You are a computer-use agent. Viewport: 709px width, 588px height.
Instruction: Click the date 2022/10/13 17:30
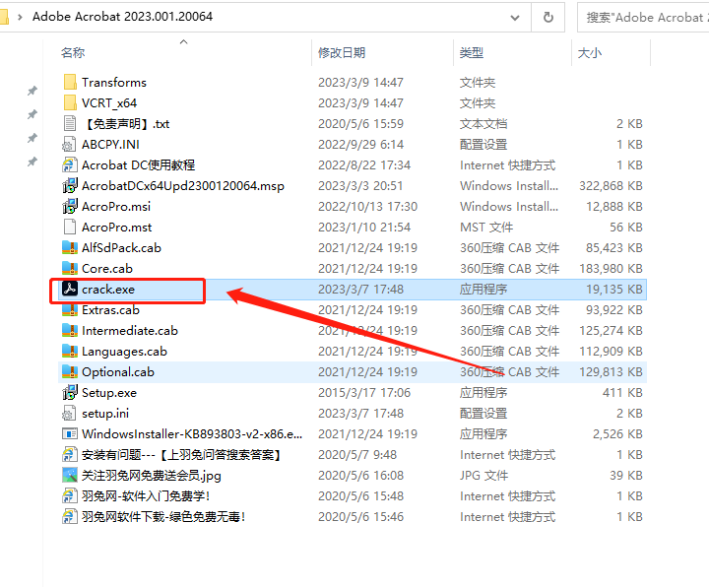coord(367,207)
